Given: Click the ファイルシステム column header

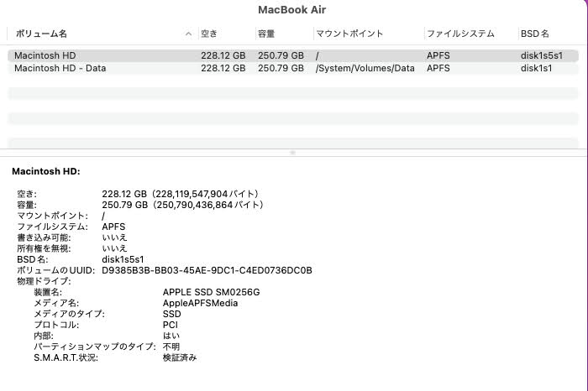Looking at the screenshot, I should pyautogui.click(x=459, y=34).
